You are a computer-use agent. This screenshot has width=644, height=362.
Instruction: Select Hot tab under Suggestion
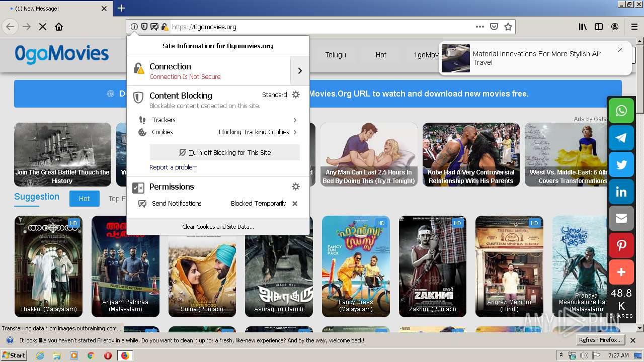coord(84,199)
